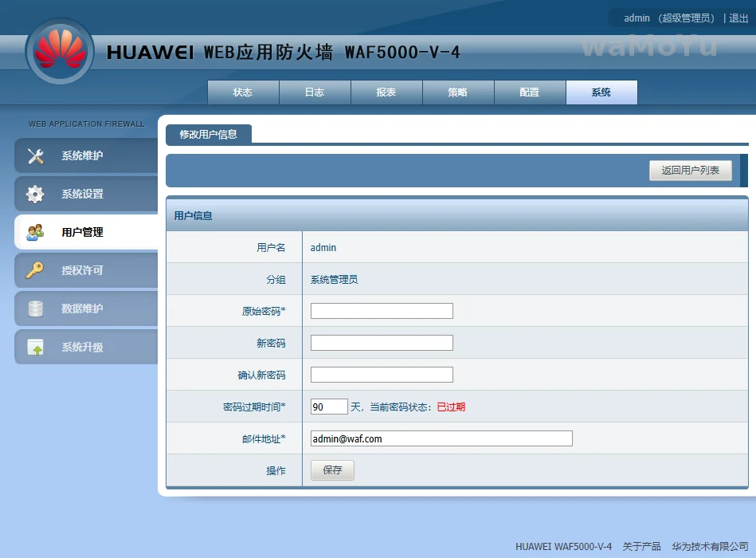Click the upgrade arrow icon for 系统升级
This screenshot has width=756, height=558.
click(36, 348)
